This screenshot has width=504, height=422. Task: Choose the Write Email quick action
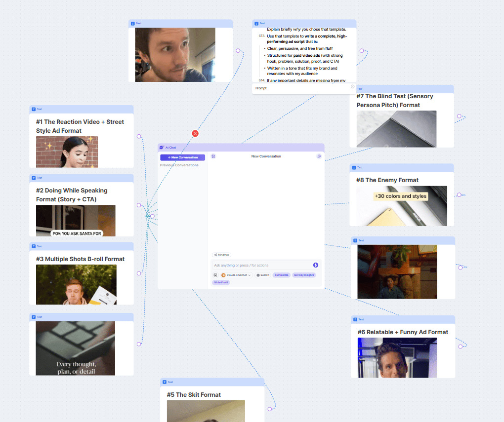(x=221, y=283)
